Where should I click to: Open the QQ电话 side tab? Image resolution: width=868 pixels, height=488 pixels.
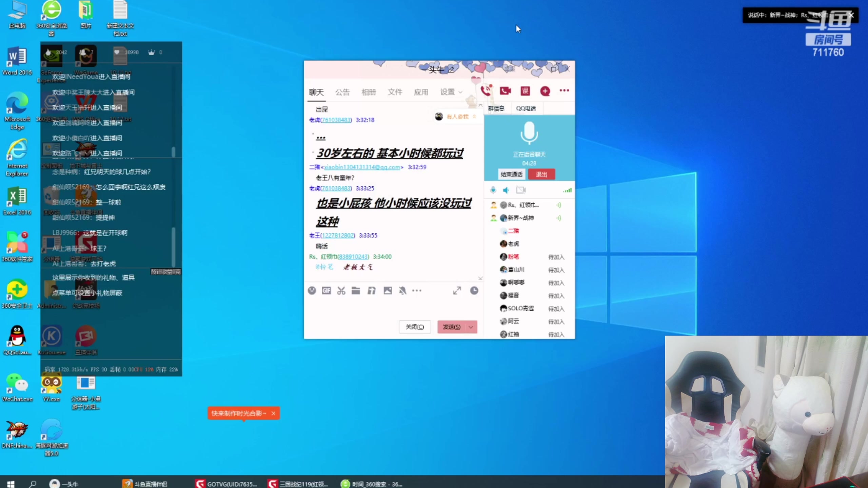pyautogui.click(x=526, y=108)
